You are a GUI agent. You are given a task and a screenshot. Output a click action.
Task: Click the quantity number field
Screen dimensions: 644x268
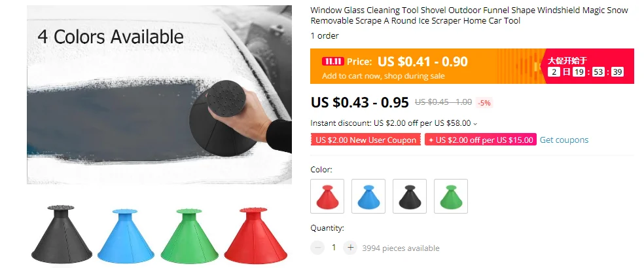pyautogui.click(x=334, y=248)
